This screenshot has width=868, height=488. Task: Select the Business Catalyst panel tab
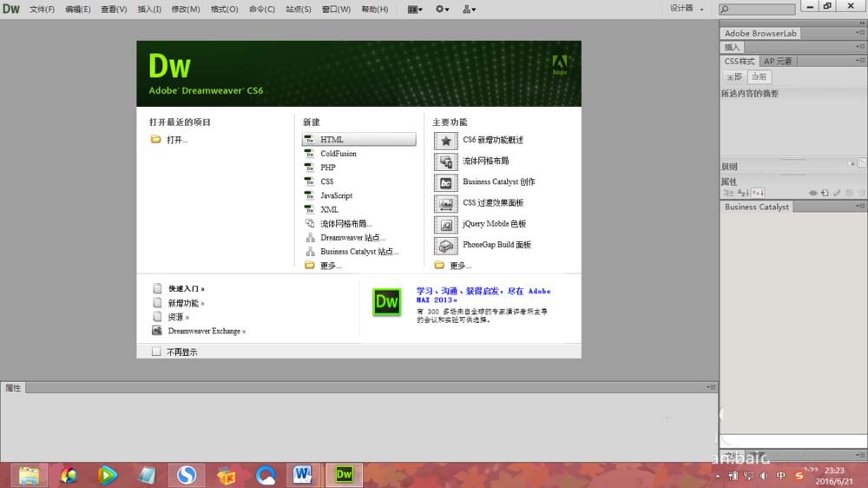[756, 207]
